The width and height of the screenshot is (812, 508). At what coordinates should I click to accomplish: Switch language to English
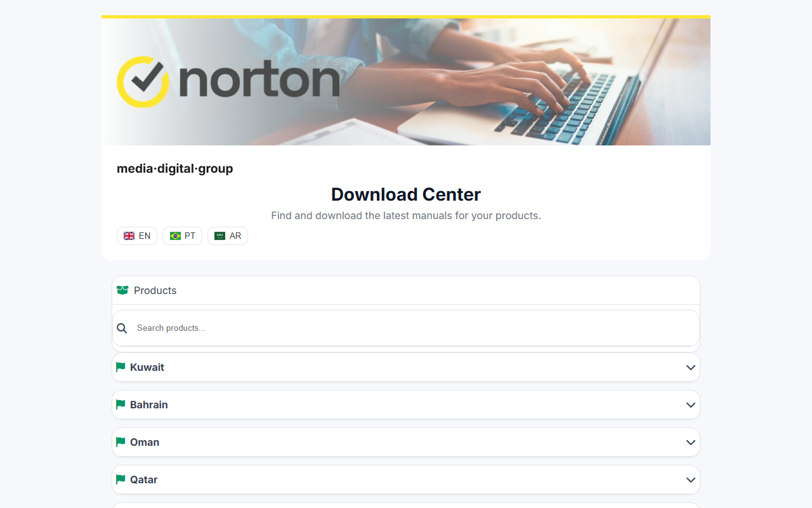coord(137,235)
